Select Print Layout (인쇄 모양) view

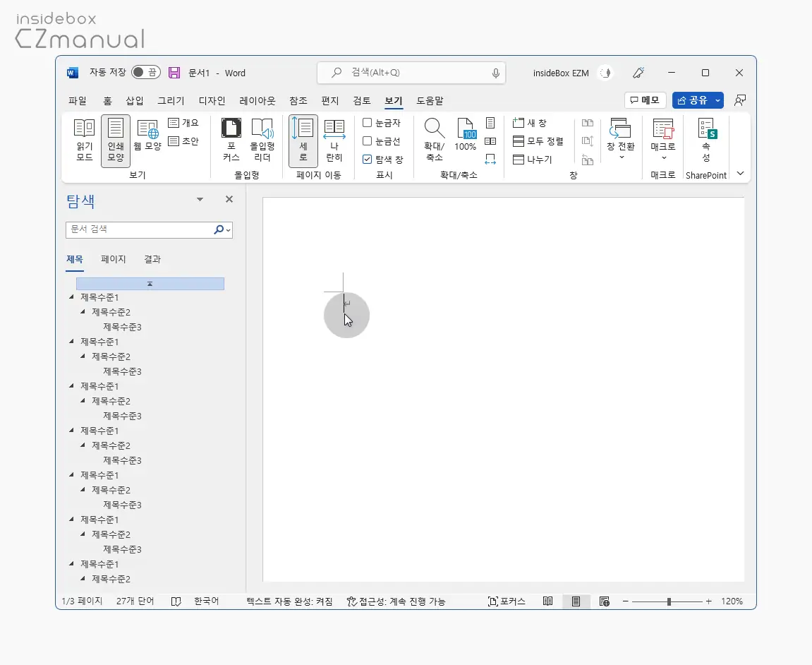point(116,140)
